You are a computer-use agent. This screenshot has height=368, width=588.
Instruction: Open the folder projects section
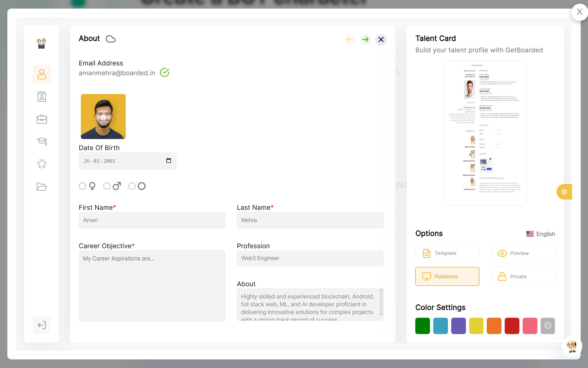42,186
